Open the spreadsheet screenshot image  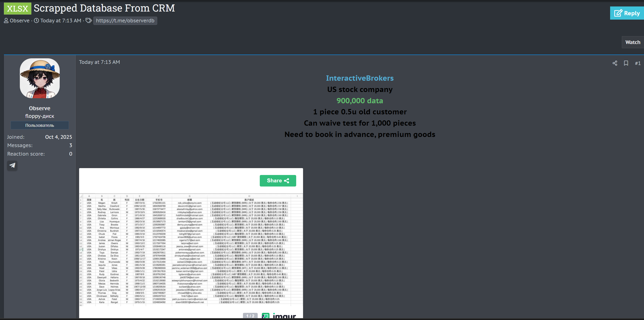pos(191,250)
